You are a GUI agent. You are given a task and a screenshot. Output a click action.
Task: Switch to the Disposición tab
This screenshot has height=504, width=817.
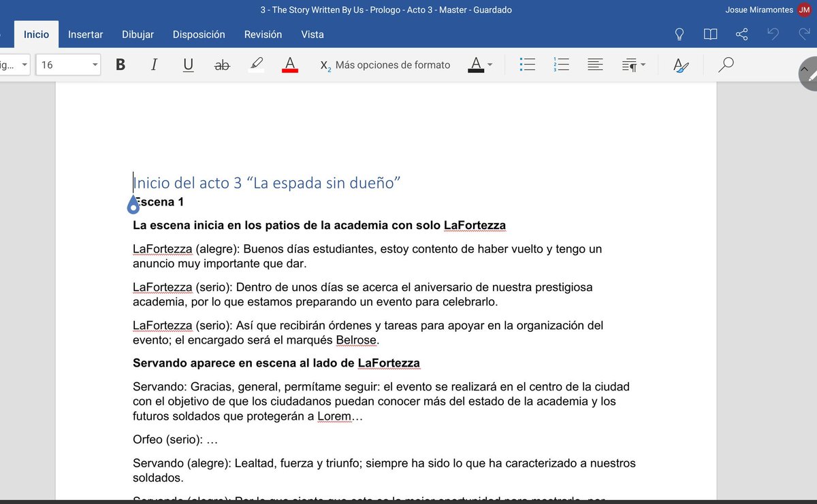[x=199, y=34]
